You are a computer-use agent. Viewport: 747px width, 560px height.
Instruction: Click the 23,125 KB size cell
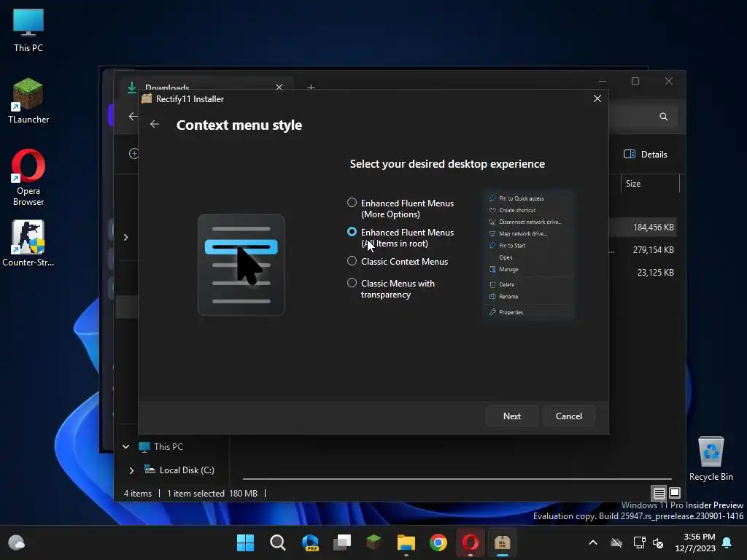(x=656, y=273)
